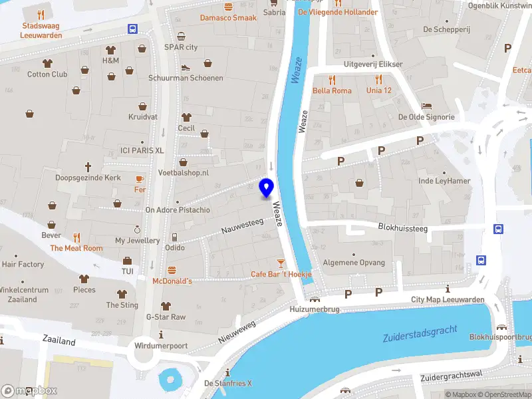Open the Mapbox logo link

(x=29, y=391)
